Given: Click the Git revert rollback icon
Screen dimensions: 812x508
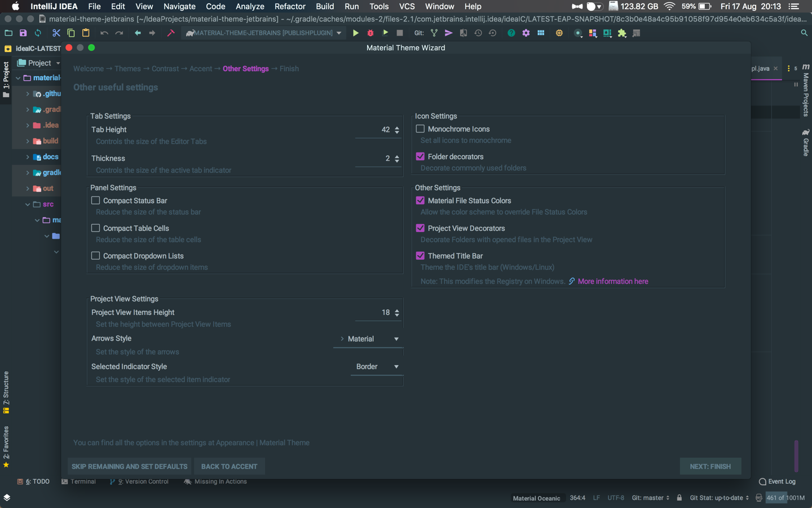Looking at the screenshot, I should click(493, 33).
